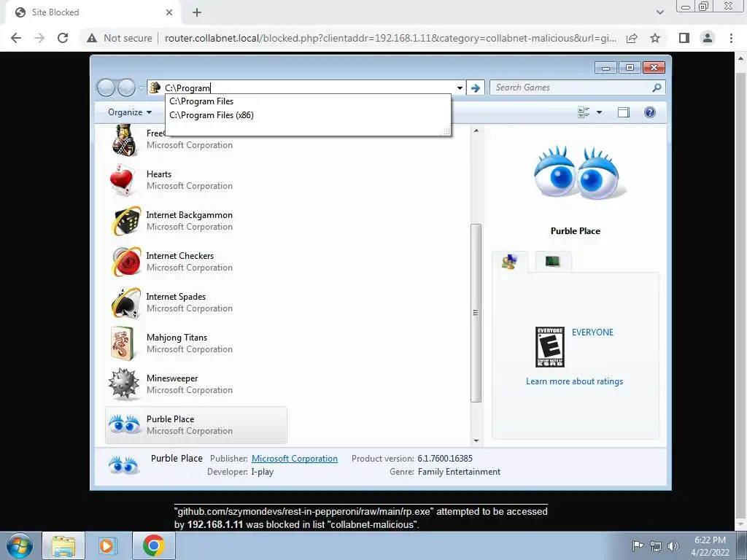
Task: Expand the address bar history dropdown
Action: pos(460,87)
